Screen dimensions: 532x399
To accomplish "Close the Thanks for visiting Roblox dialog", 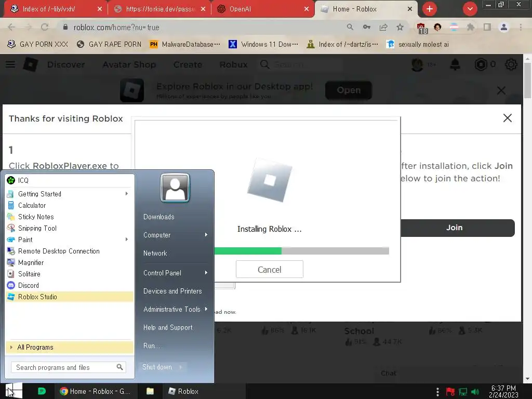I will (x=508, y=118).
